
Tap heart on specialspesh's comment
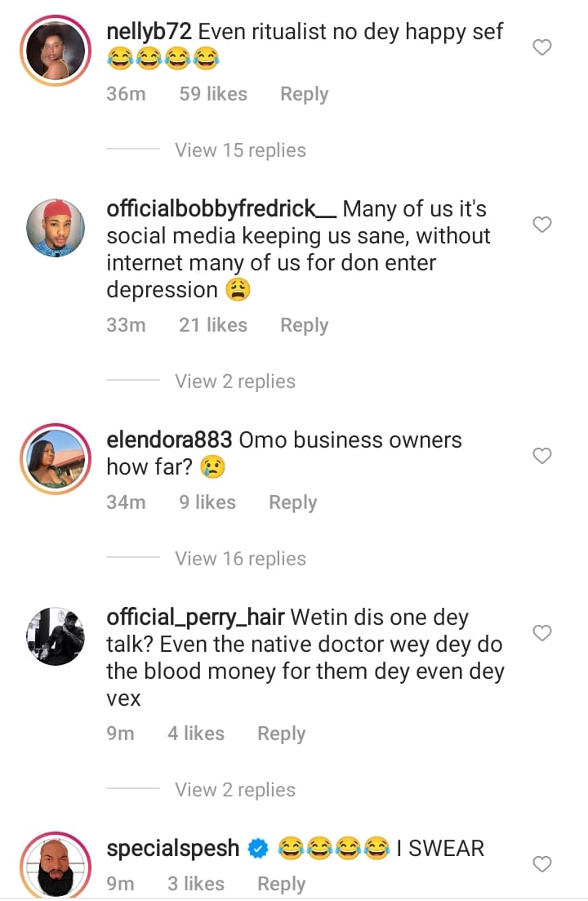point(542,863)
